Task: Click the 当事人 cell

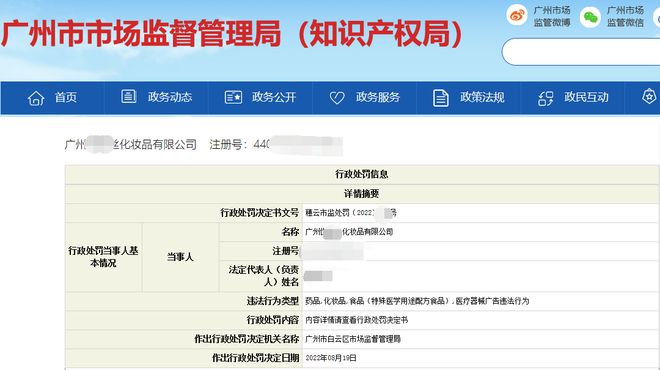Action: 180,257
